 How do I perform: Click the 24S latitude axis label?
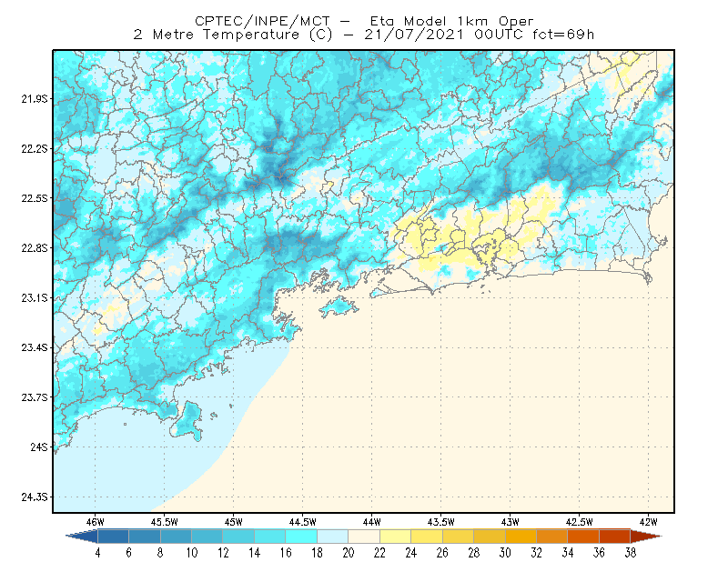pos(39,447)
